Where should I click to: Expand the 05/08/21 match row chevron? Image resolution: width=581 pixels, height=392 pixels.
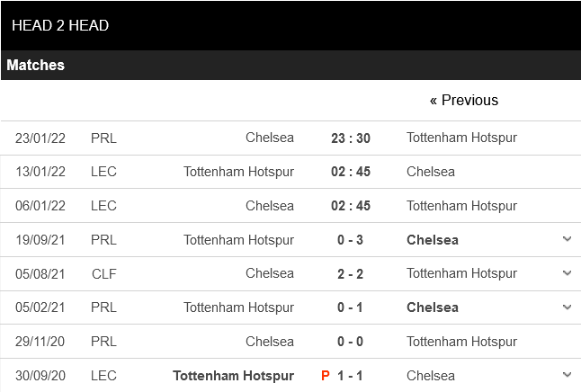[x=567, y=273]
